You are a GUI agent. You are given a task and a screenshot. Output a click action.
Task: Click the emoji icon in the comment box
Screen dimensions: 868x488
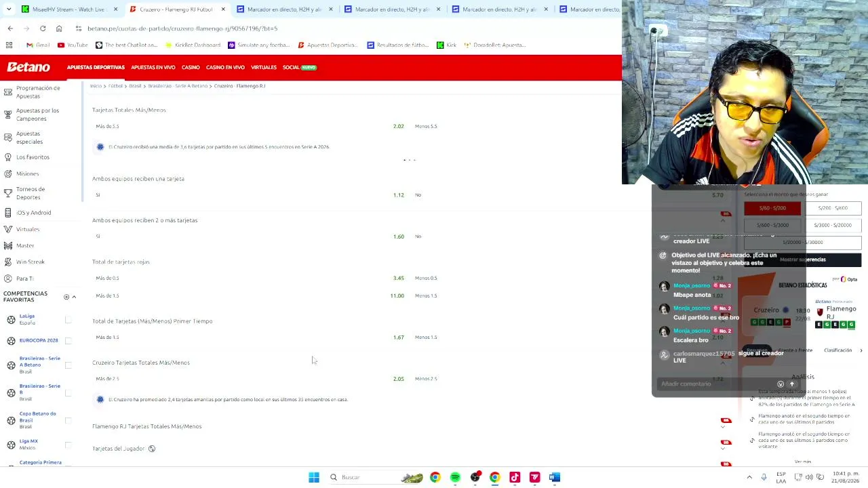coord(781,384)
